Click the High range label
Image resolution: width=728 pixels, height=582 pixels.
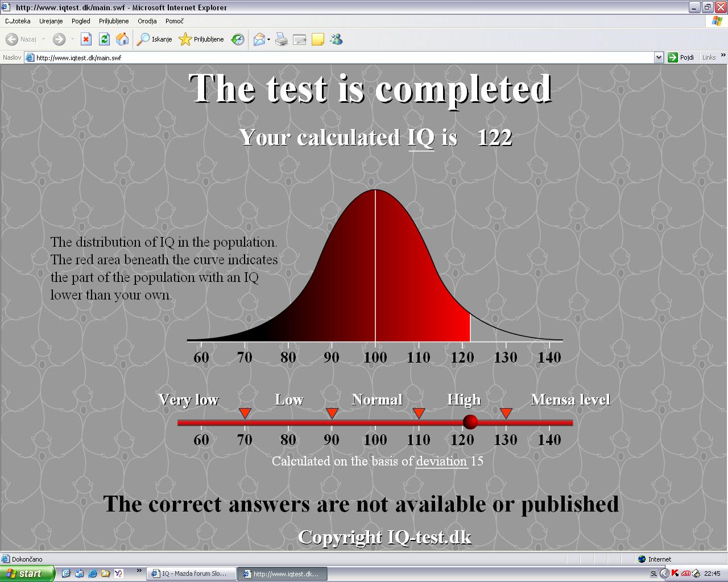coord(464,400)
